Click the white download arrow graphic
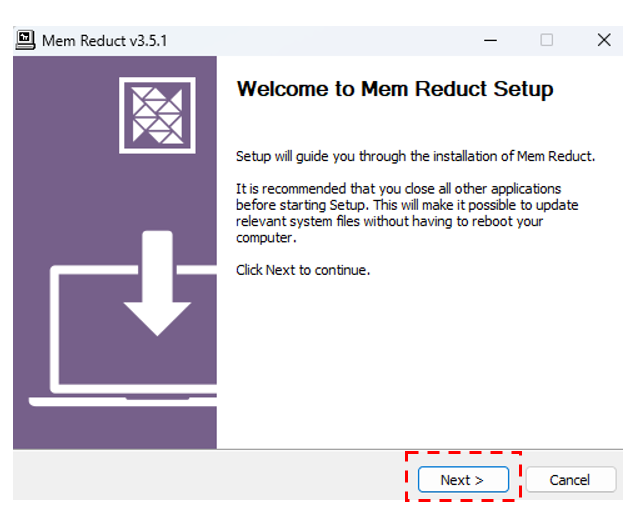Screen dimensions: 643x517 157,283
